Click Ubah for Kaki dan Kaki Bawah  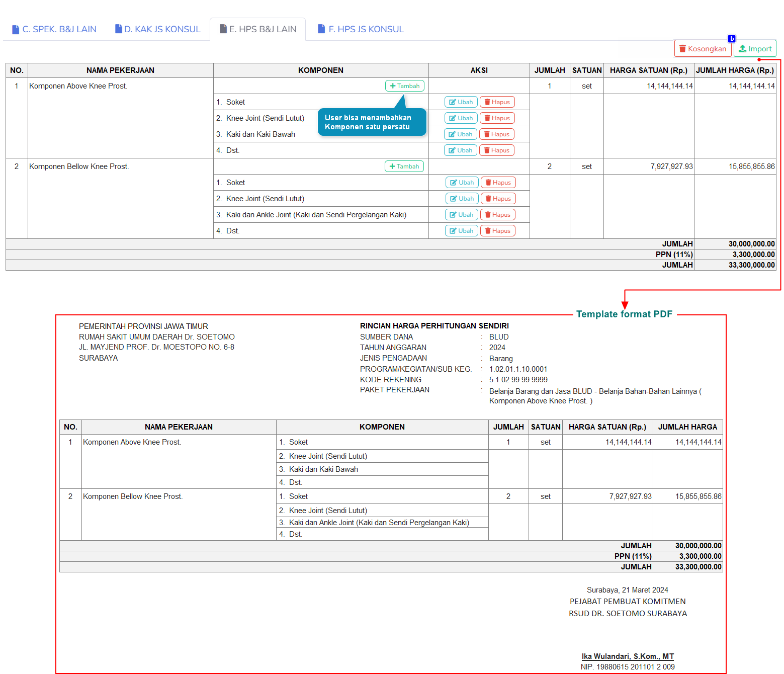point(460,134)
